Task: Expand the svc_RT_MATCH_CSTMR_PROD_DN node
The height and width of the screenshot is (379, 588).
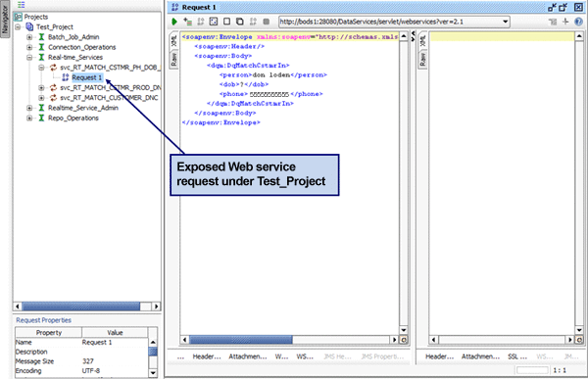Action: coord(41,88)
